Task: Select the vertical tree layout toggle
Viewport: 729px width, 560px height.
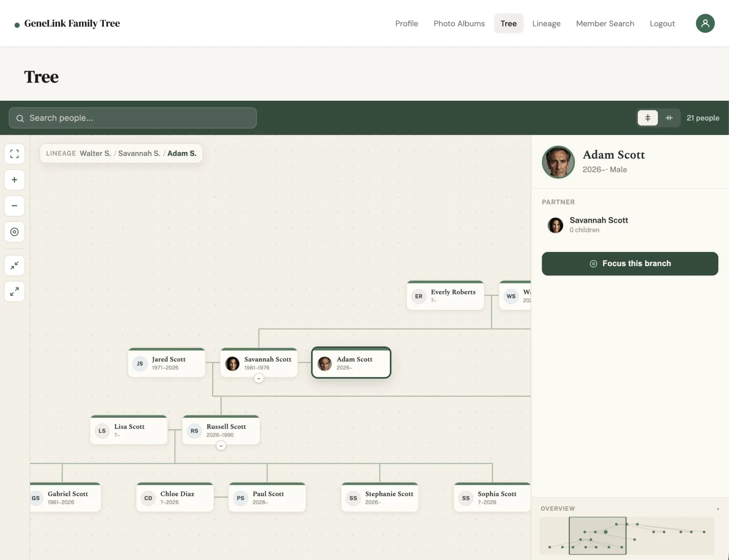Action: 647,118
